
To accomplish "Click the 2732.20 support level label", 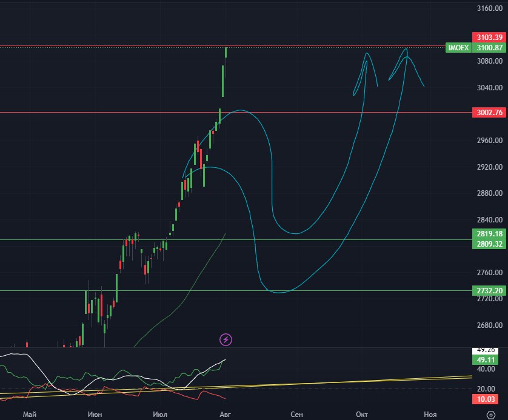I will (489, 291).
